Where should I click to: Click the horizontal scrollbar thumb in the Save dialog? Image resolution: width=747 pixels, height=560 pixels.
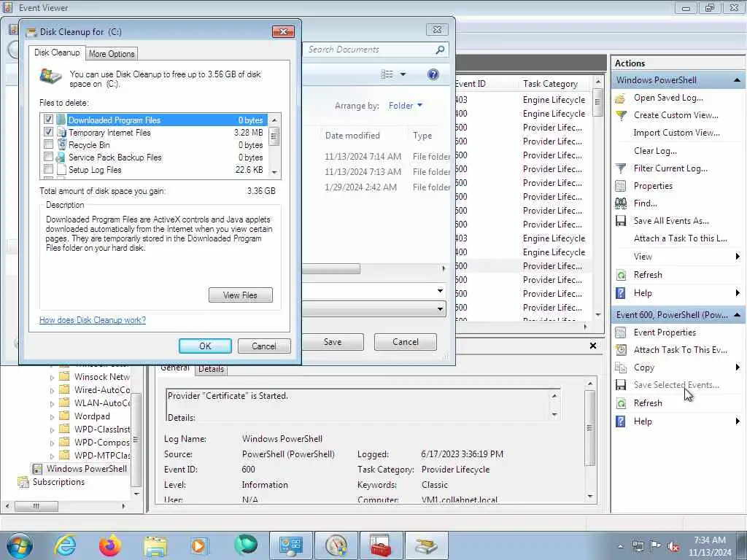tap(331, 269)
